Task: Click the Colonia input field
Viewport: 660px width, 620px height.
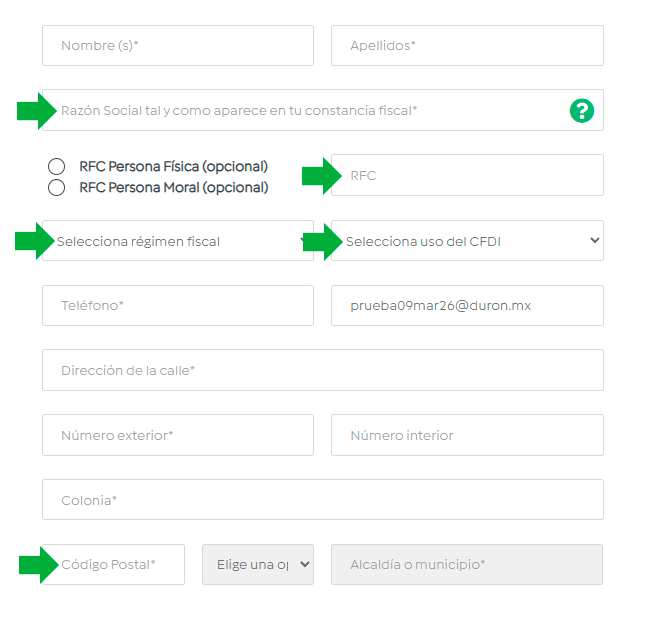Action: point(323,499)
